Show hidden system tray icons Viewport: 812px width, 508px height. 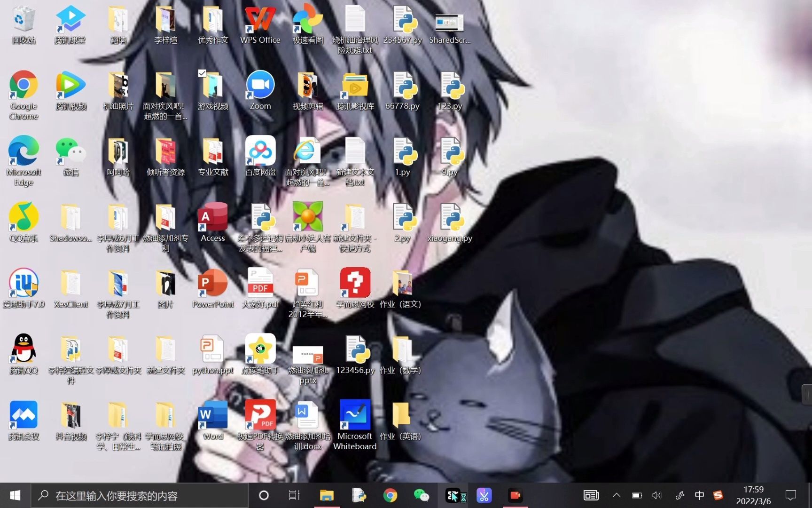point(617,495)
